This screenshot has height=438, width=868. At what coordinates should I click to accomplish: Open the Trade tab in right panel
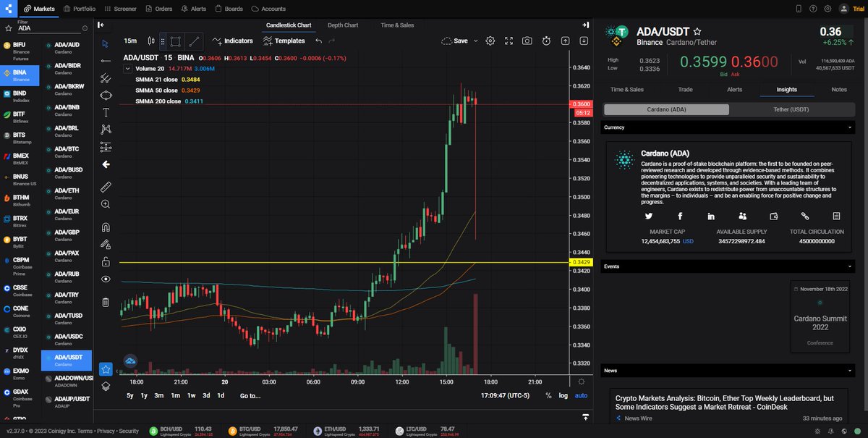click(685, 90)
